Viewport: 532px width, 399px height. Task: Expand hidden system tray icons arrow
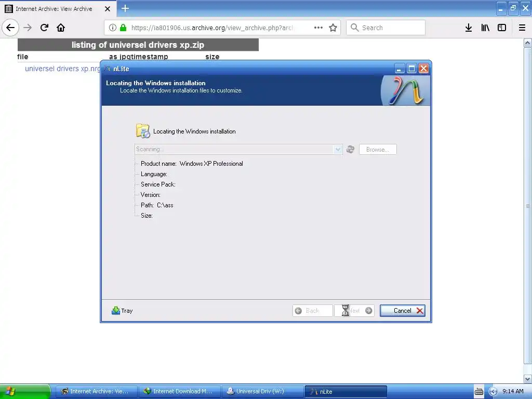(493, 392)
